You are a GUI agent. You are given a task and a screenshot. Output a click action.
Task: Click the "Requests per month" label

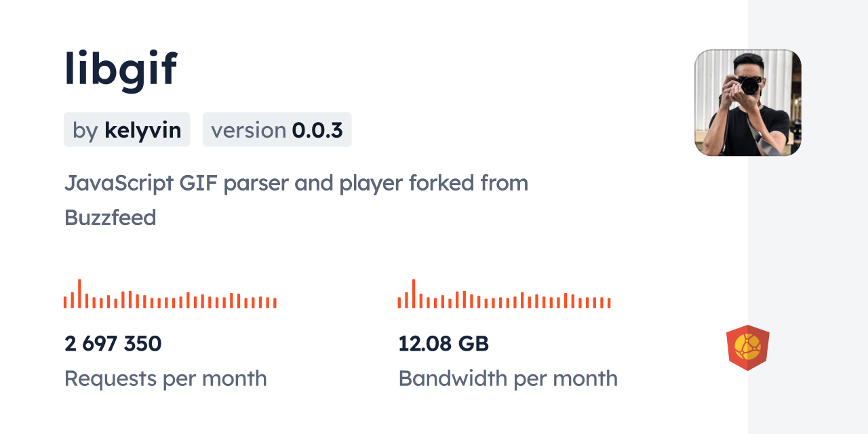coord(165,378)
